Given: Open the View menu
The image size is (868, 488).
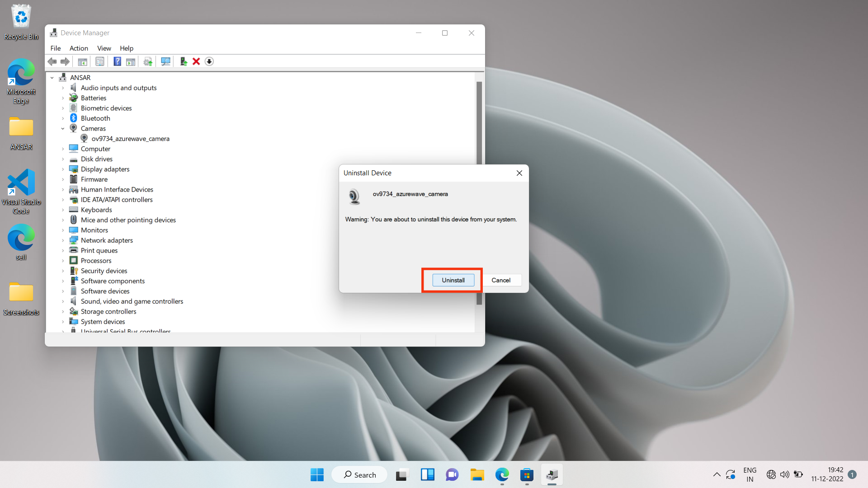Looking at the screenshot, I should coord(104,48).
